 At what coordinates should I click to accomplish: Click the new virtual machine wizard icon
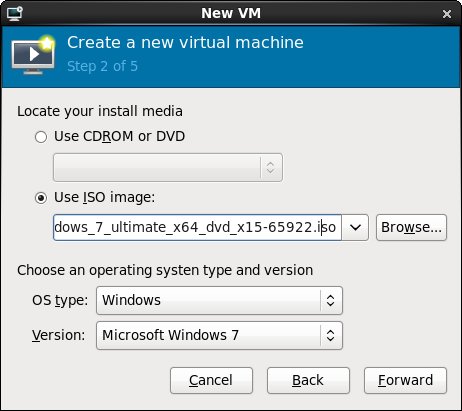(x=33, y=54)
